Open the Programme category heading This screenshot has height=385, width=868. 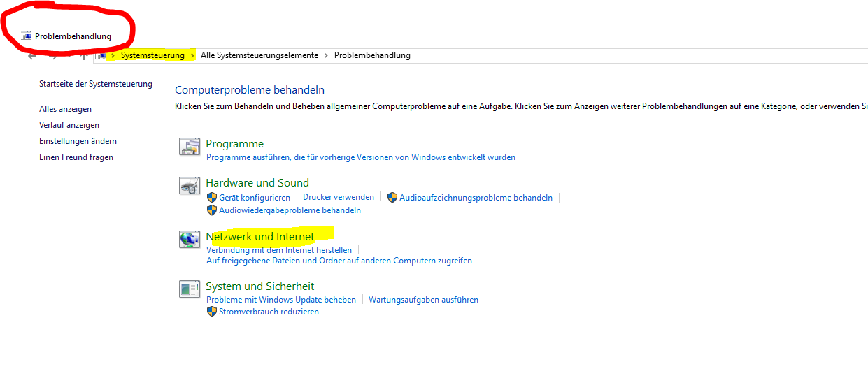coord(234,144)
